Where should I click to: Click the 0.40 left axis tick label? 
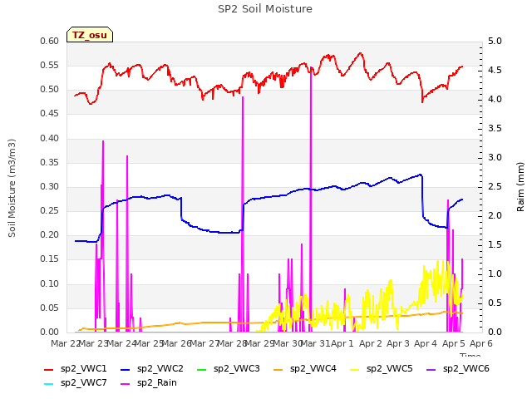50,139
